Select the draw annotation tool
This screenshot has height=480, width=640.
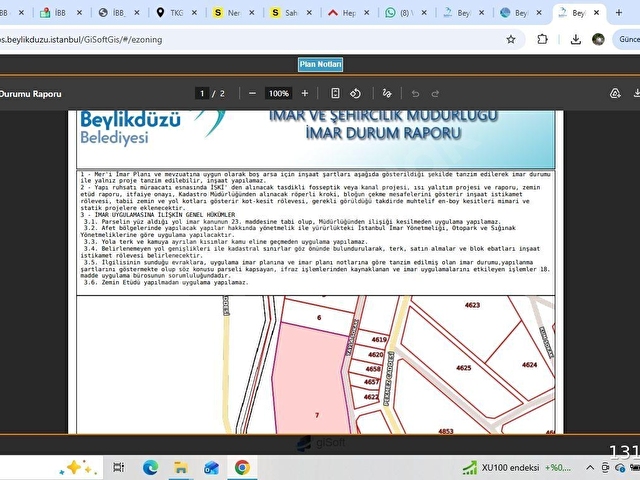pos(387,93)
